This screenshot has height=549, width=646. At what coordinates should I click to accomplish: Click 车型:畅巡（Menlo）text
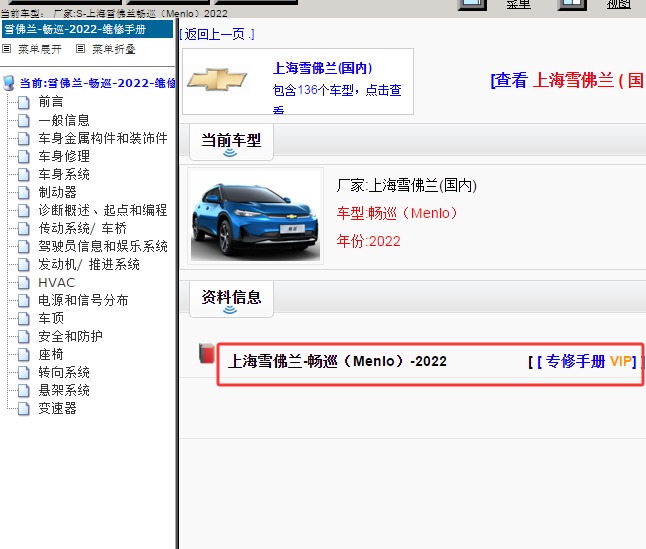[397, 213]
